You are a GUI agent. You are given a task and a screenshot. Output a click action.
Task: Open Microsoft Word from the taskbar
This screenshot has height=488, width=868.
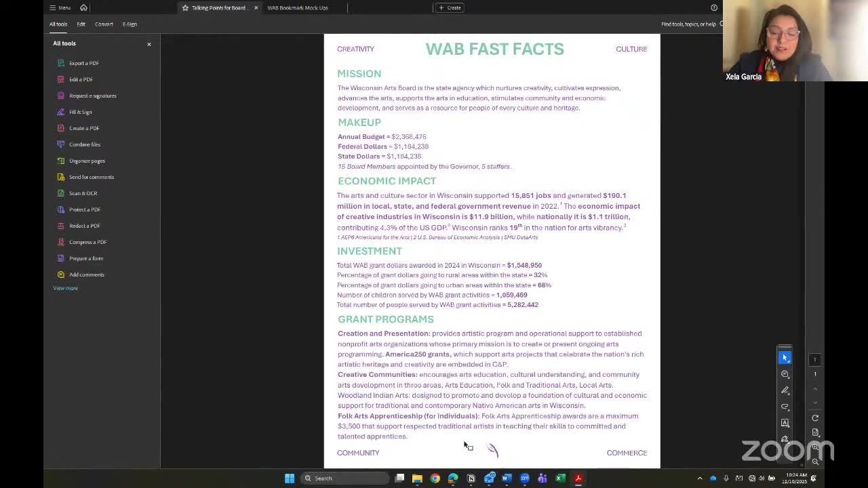coord(507,479)
